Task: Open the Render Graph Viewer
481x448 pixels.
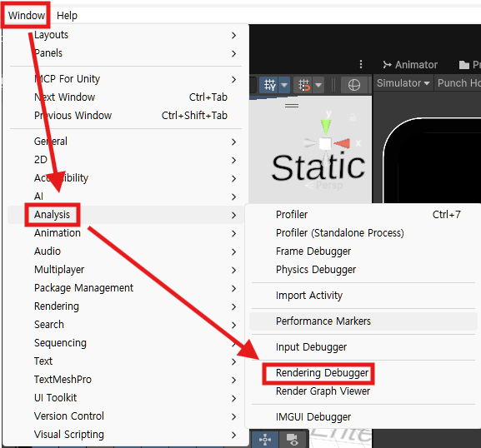Action: (363, 391)
